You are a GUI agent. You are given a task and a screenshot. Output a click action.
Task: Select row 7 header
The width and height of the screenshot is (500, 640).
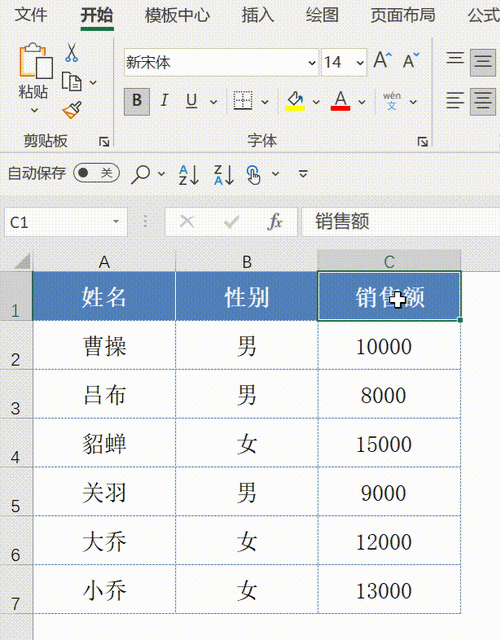click(x=16, y=589)
